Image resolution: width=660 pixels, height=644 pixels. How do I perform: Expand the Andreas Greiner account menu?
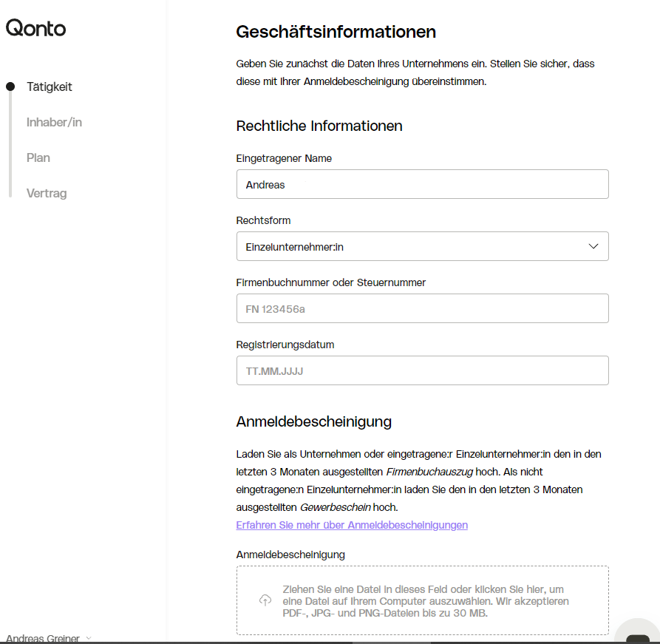[x=48, y=638]
